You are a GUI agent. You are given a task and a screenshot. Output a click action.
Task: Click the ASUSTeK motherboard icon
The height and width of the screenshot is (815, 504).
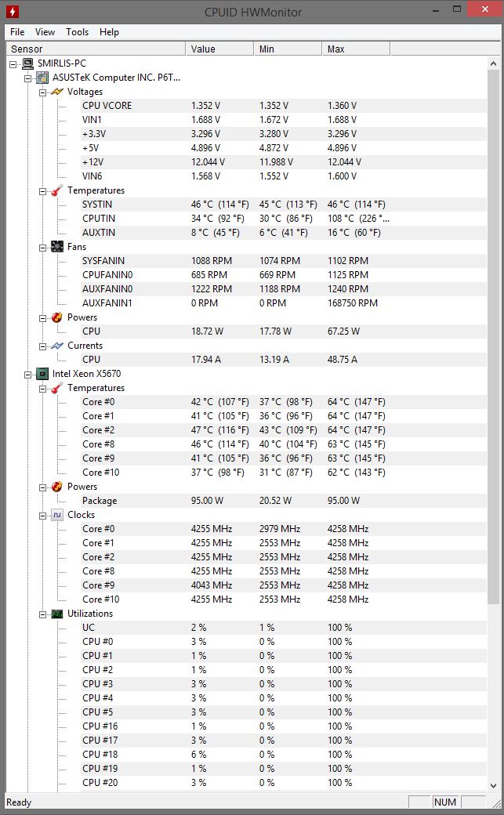pos(42,78)
